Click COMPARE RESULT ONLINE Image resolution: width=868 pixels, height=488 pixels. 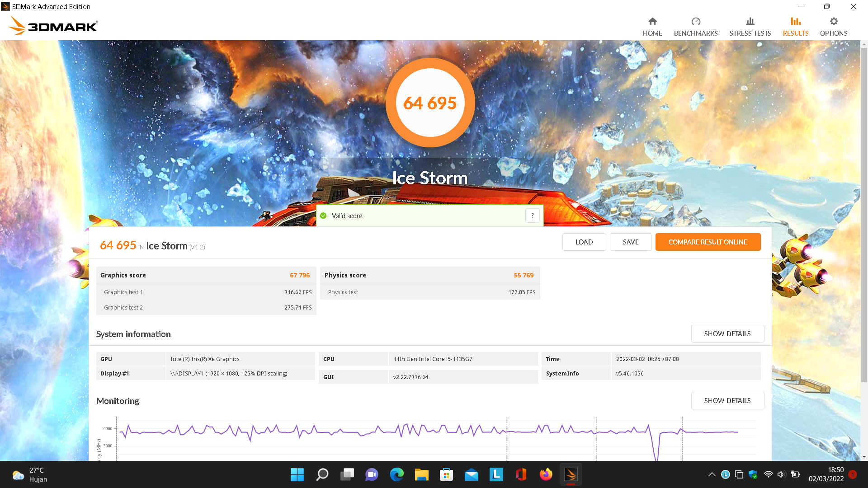tap(708, 242)
